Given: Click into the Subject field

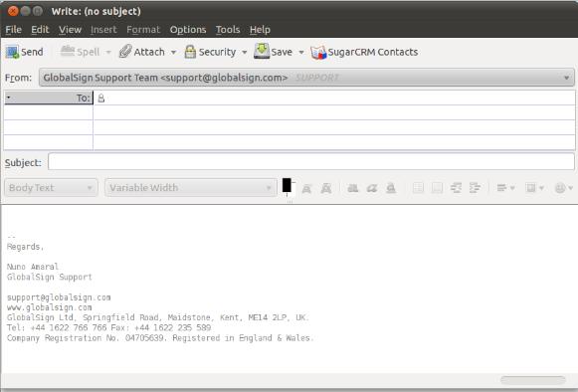Looking at the screenshot, I should click(311, 161).
